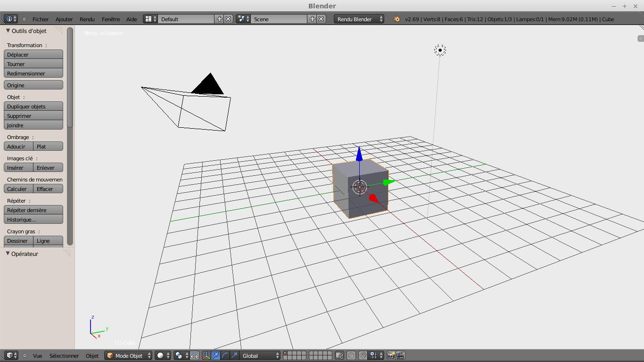Click the Blender logo in the info header
The width and height of the screenshot is (644, 362).
pyautogui.click(x=396, y=19)
